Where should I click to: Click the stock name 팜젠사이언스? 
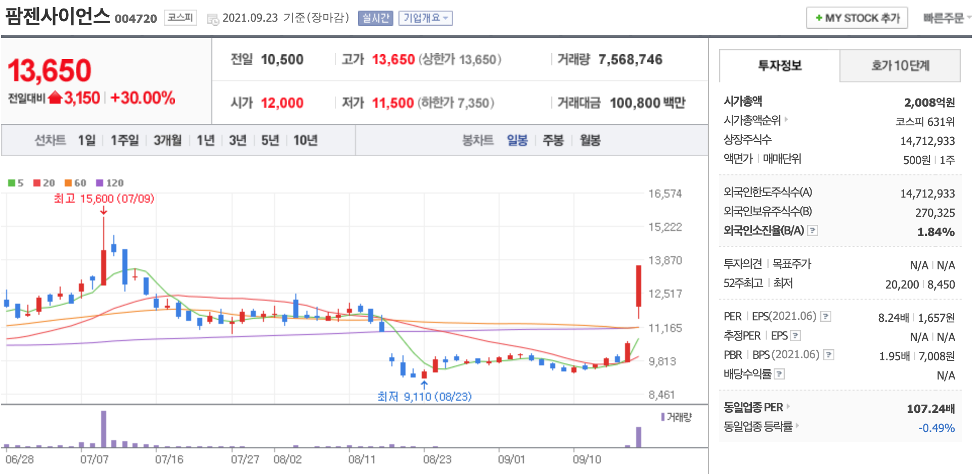[x=58, y=16]
